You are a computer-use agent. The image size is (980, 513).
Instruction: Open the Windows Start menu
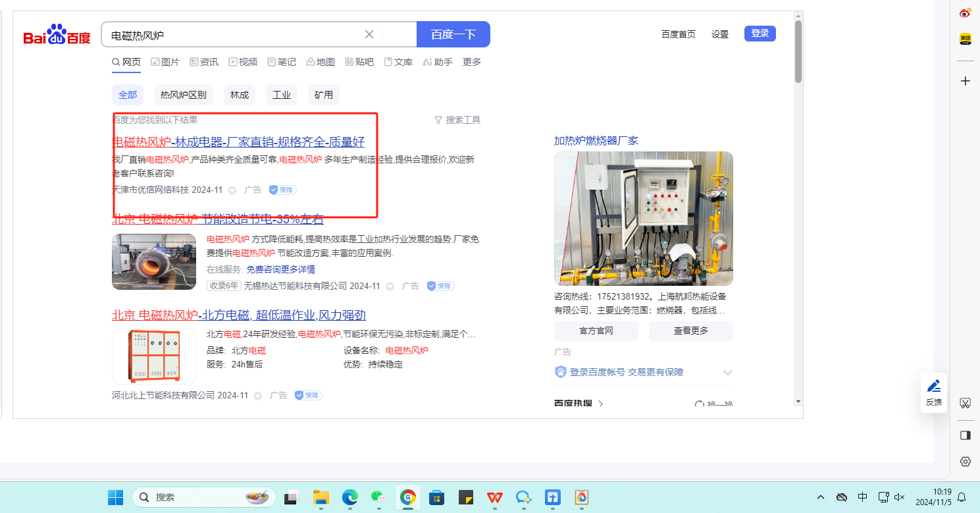tap(116, 497)
